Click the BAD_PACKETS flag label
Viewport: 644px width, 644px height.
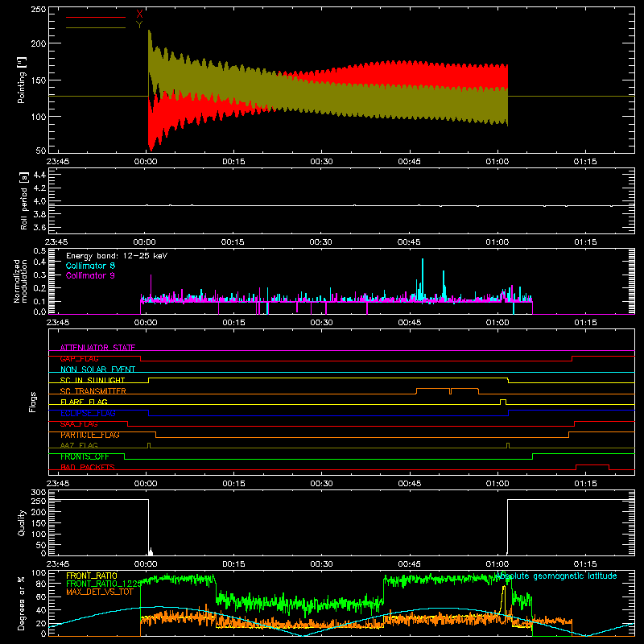point(88,467)
